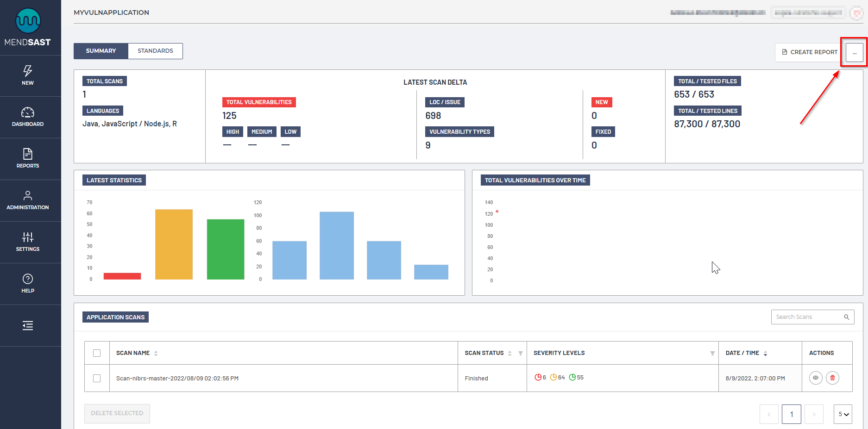Open the Severity Levels column filter

click(712, 354)
